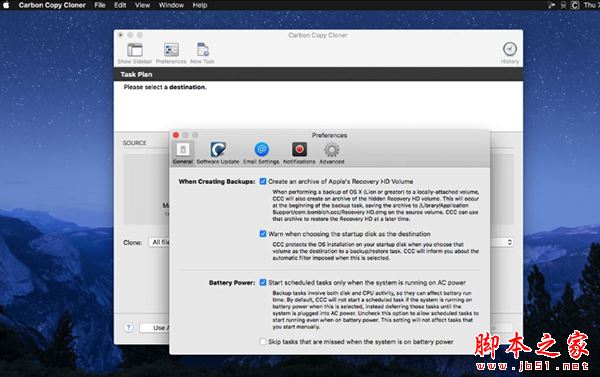Click the SOURCE label in main window
The height and width of the screenshot is (377, 600).
(134, 143)
